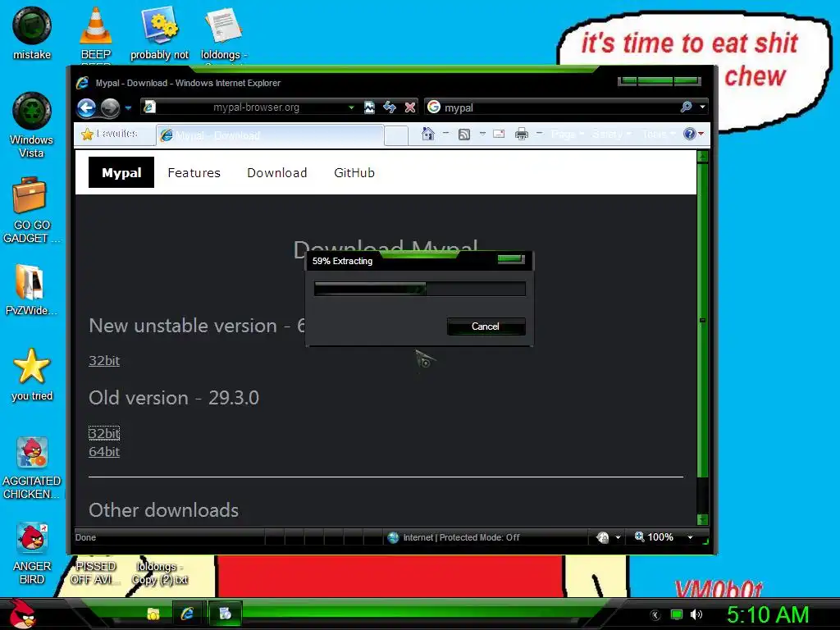Viewport: 840px width, 630px height.
Task: Open the Download nav link
Action: (277, 172)
